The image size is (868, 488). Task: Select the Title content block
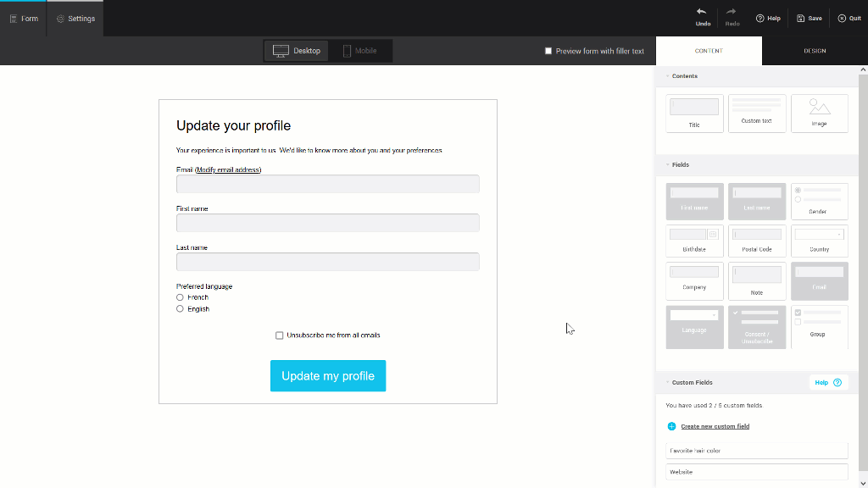pos(693,114)
